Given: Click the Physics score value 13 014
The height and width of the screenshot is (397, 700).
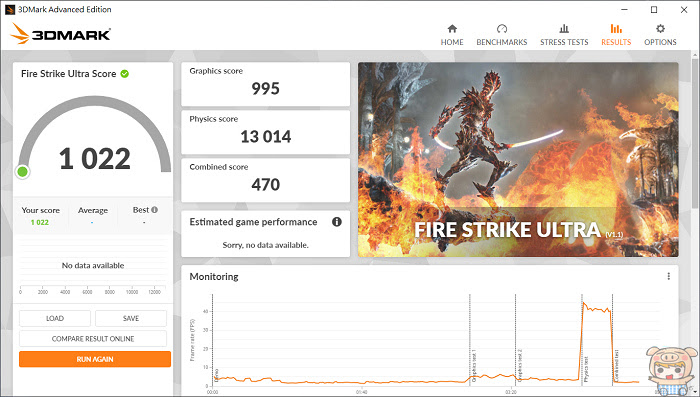Looking at the screenshot, I should pyautogui.click(x=266, y=137).
